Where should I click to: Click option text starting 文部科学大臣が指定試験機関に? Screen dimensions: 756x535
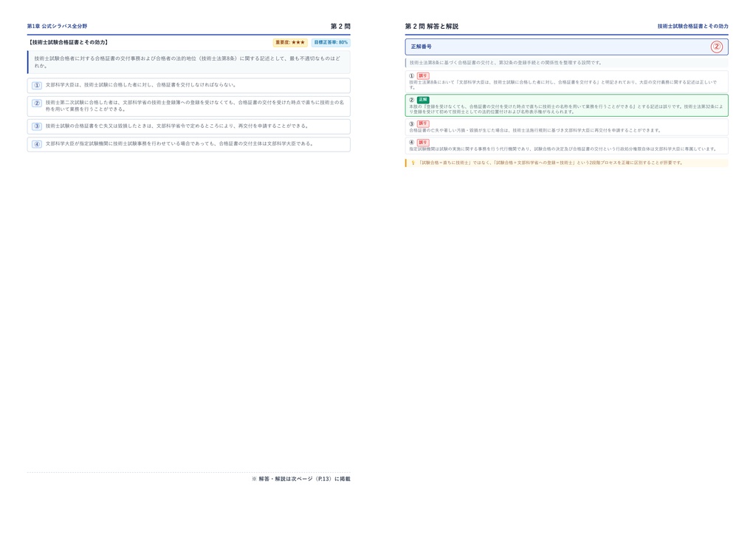click(179, 144)
